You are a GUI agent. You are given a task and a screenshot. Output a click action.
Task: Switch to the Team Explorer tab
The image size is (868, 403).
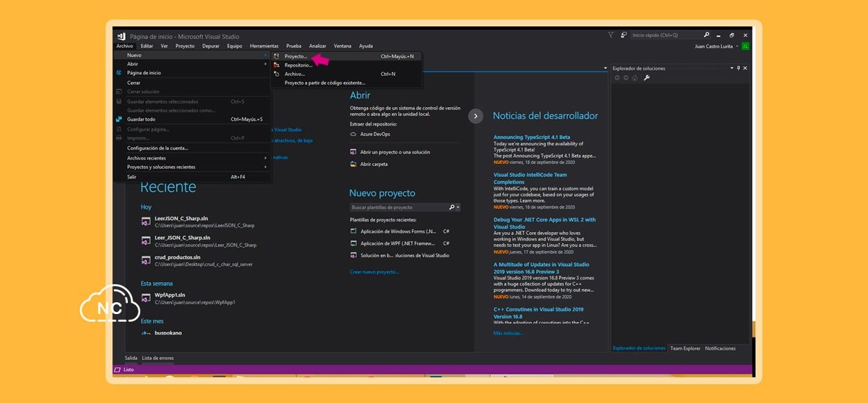click(x=685, y=348)
